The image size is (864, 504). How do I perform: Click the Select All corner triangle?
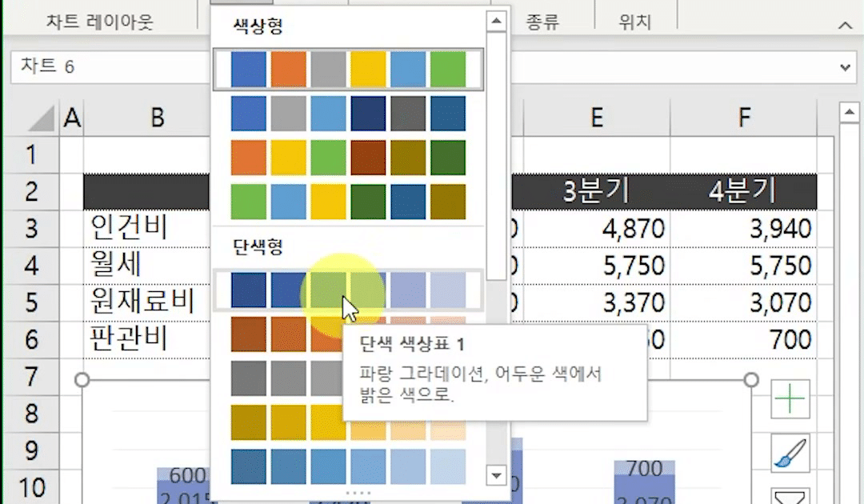pyautogui.click(x=42, y=118)
